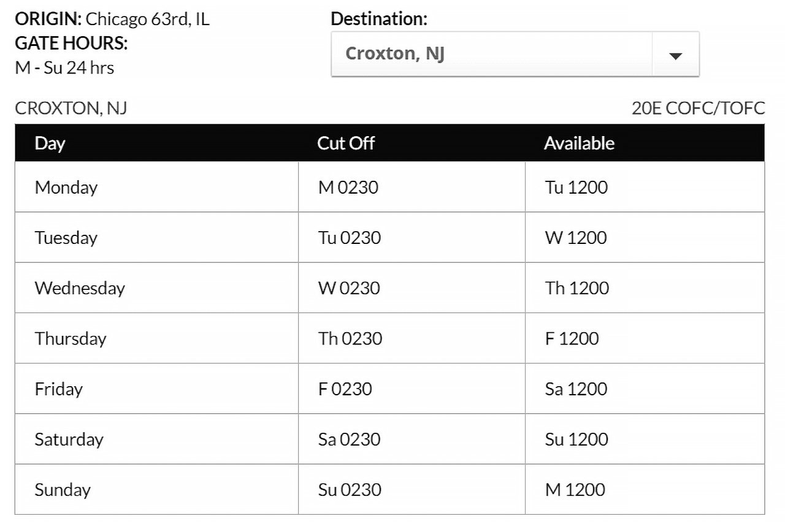The width and height of the screenshot is (785, 532).
Task: Click the 20E COFC/TOFC label
Action: [x=699, y=108]
